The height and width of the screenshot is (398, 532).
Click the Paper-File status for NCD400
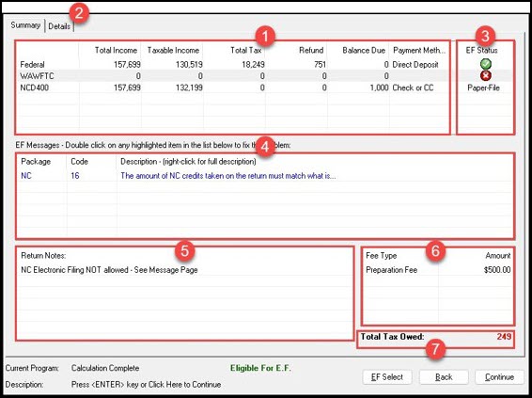(483, 88)
